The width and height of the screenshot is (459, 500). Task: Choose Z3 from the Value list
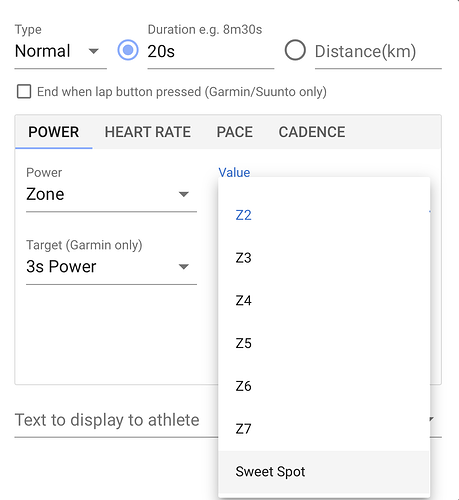[324, 258]
